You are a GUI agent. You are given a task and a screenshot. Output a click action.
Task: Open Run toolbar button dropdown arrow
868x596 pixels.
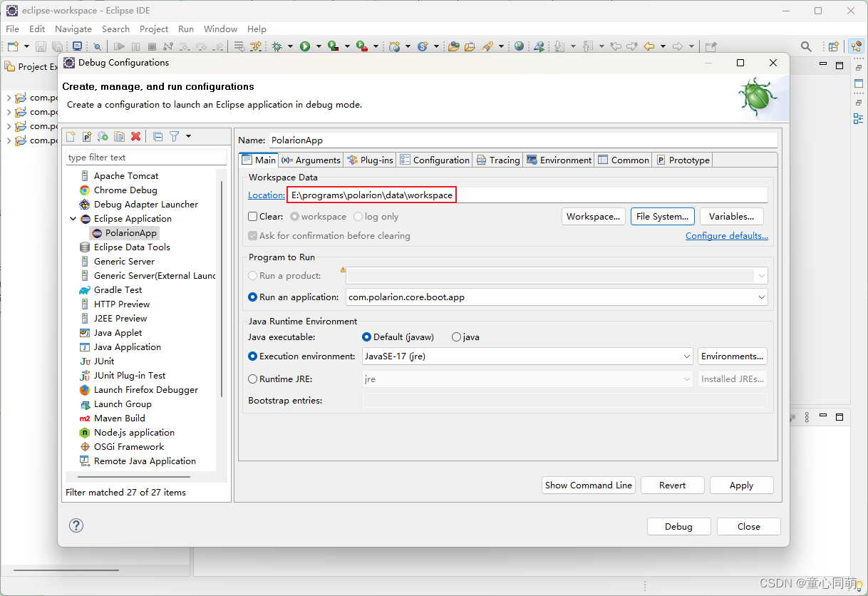[x=319, y=46]
